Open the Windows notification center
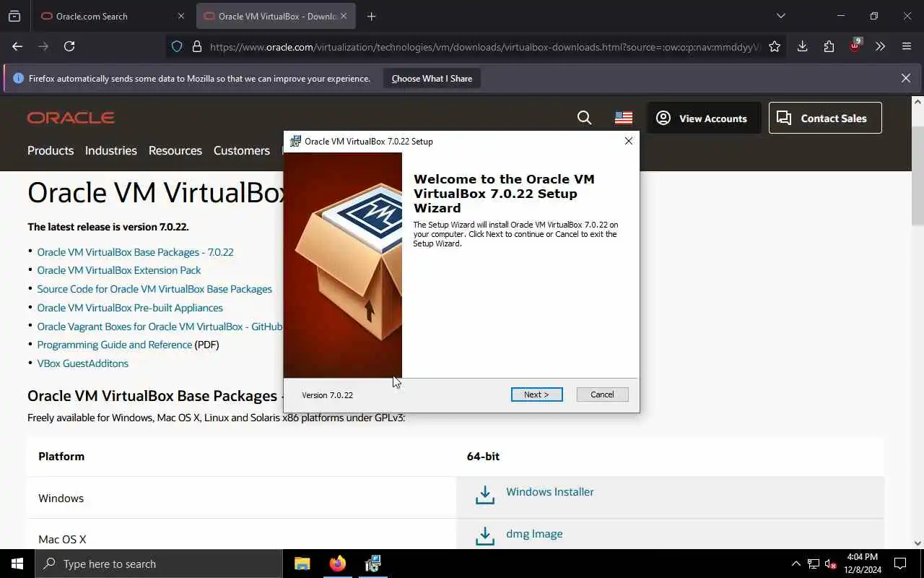Viewport: 924px width, 578px height. [900, 564]
